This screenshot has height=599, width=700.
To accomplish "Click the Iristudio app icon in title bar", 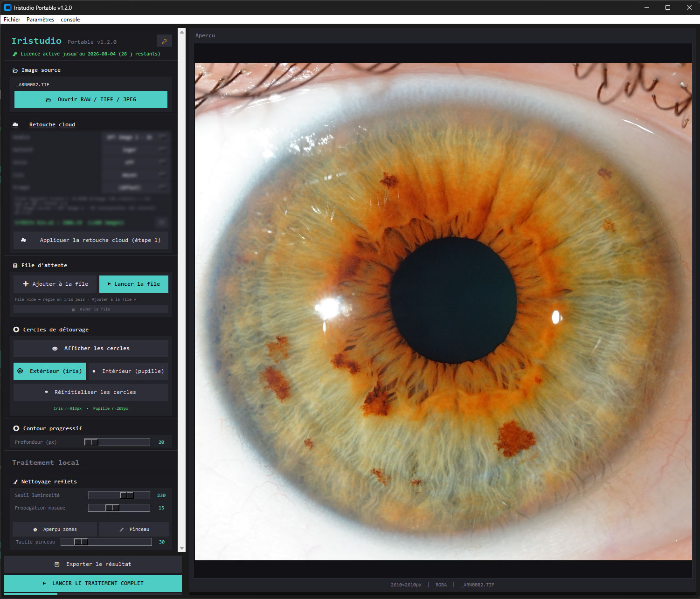I will [7, 7].
